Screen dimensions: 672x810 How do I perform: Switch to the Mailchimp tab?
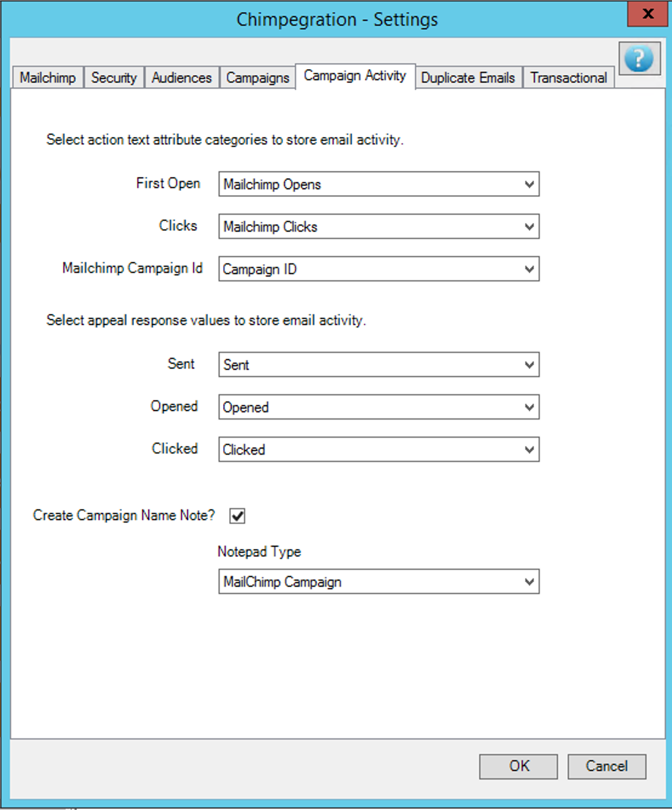pyautogui.click(x=47, y=78)
